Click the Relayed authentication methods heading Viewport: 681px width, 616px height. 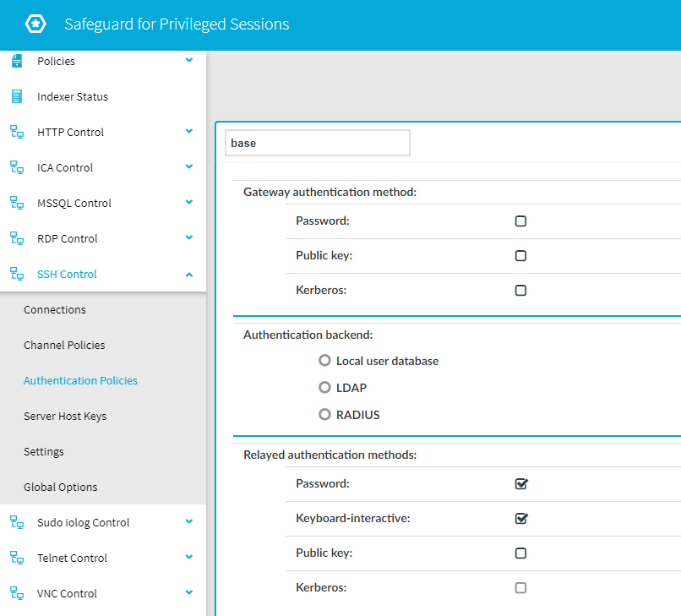330,455
